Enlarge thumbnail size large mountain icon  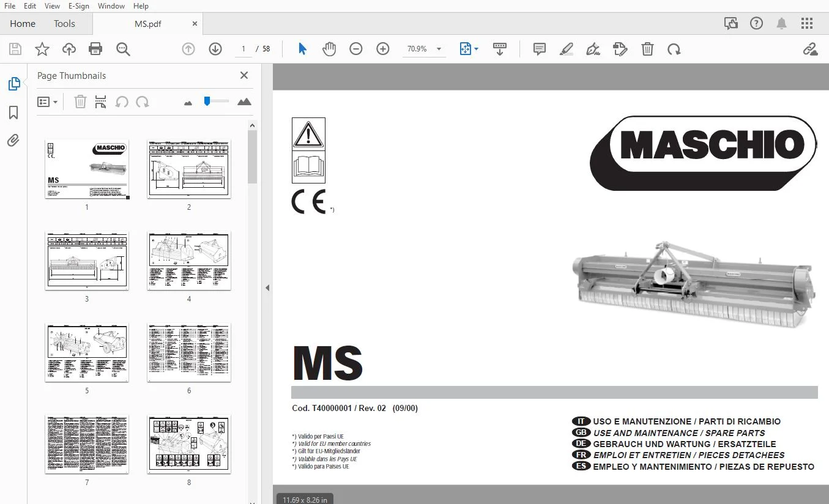coord(244,102)
